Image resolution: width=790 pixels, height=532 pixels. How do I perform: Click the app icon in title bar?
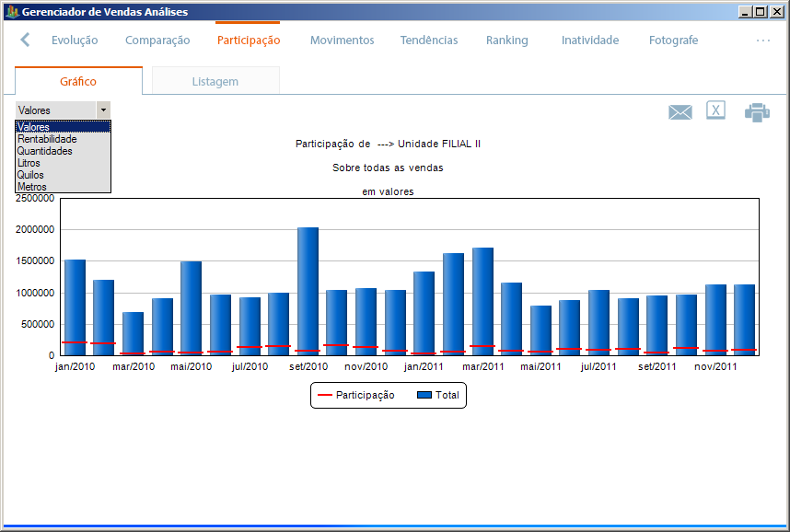point(11,12)
